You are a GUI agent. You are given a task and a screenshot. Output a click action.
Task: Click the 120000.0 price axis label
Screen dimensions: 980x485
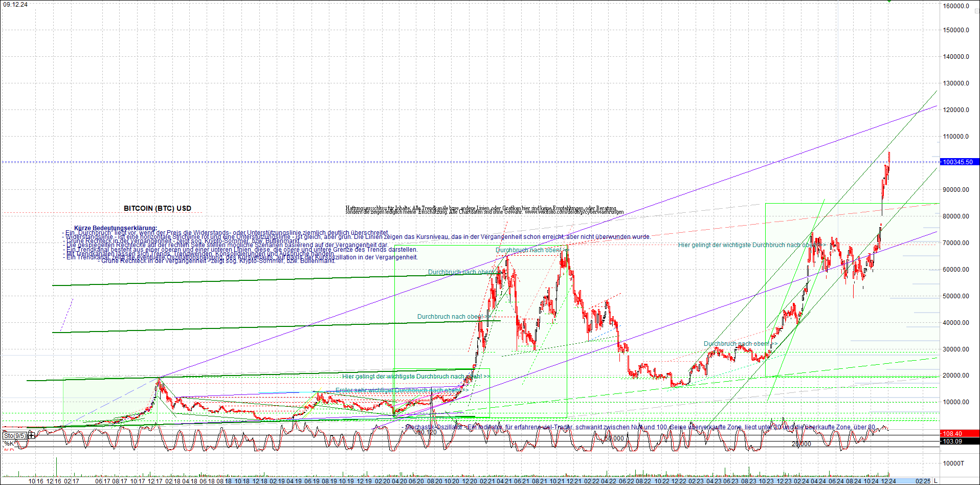click(x=956, y=110)
